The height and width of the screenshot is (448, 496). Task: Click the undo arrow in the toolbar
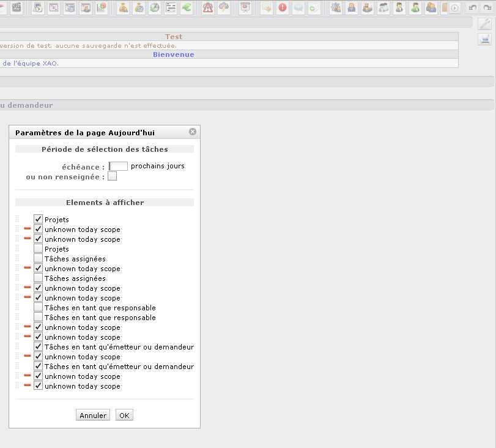tap(472, 8)
